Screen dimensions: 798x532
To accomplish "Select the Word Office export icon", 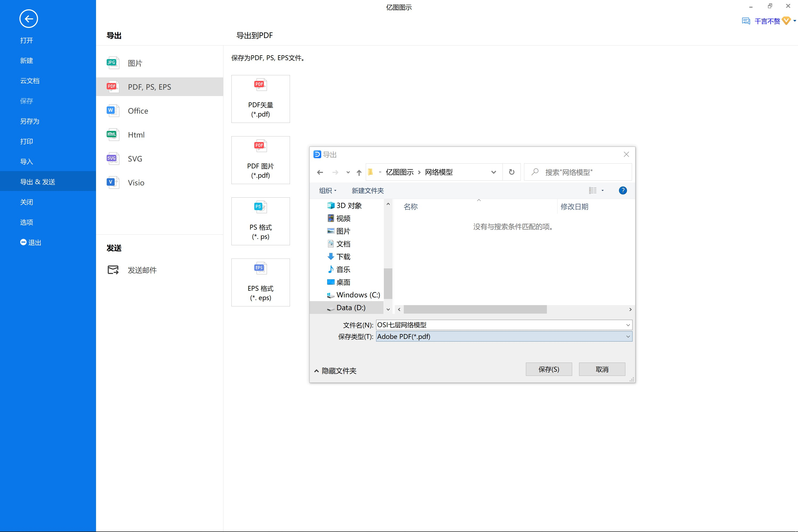I will pyautogui.click(x=113, y=111).
